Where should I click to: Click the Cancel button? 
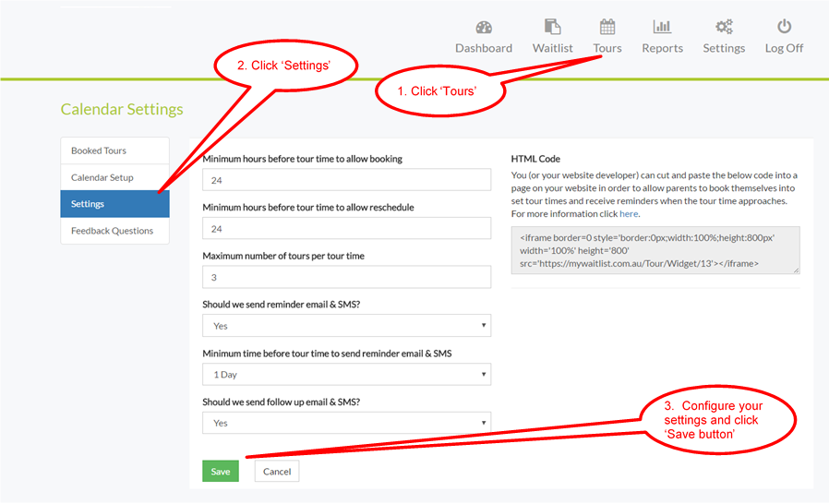click(277, 471)
